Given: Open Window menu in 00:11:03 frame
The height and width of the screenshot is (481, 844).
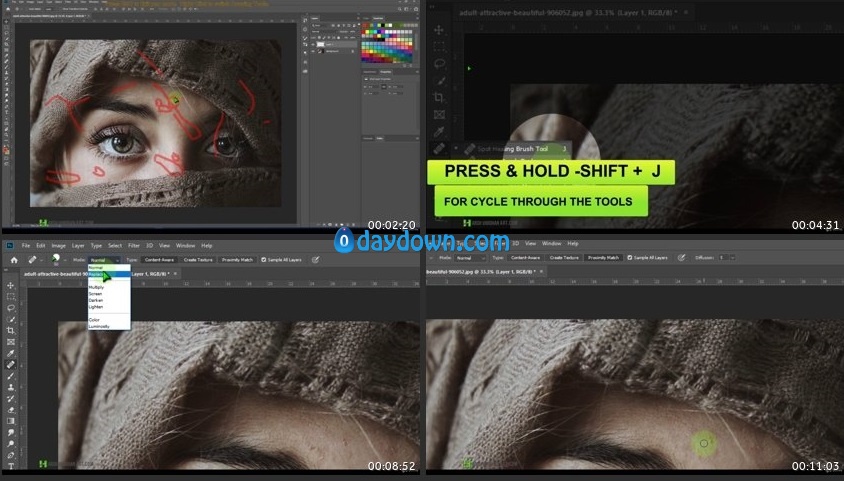Looking at the screenshot, I should [x=552, y=243].
